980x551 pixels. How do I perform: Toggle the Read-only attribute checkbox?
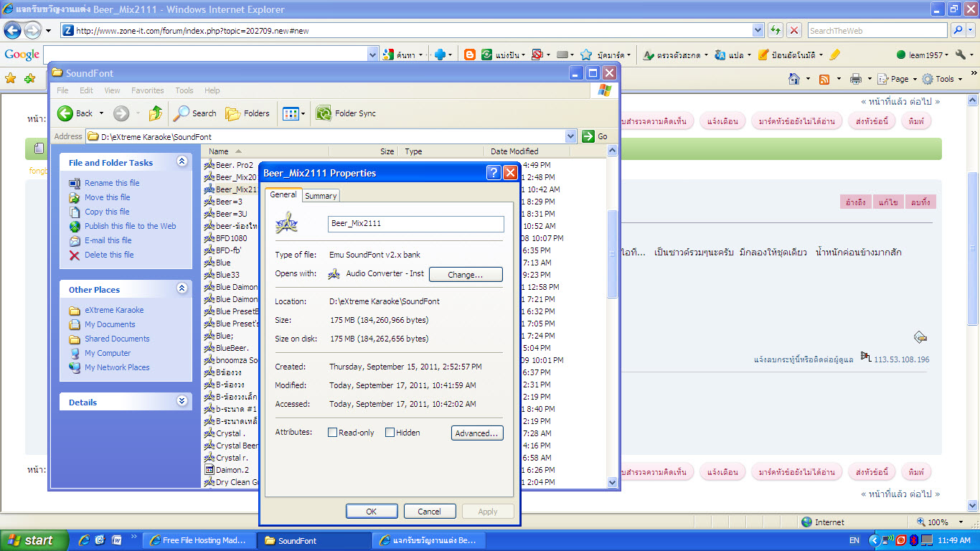click(332, 433)
